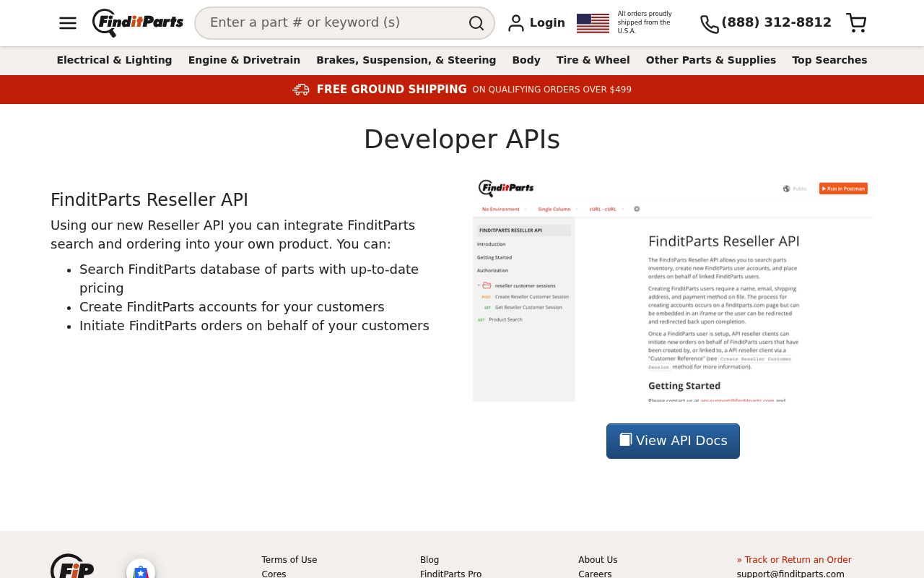Open the Top Searches menu
This screenshot has width=924, height=578.
[829, 60]
